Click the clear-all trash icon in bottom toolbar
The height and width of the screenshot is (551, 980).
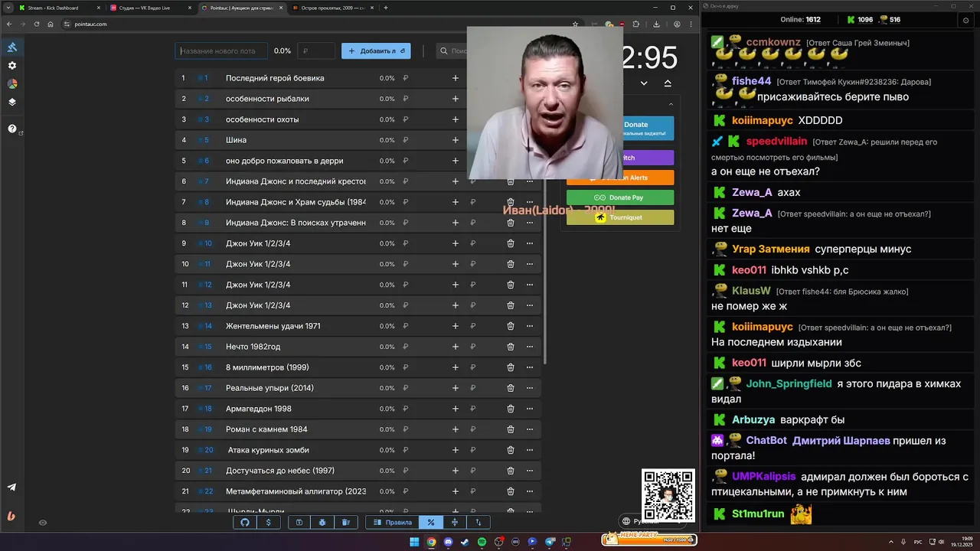point(345,522)
